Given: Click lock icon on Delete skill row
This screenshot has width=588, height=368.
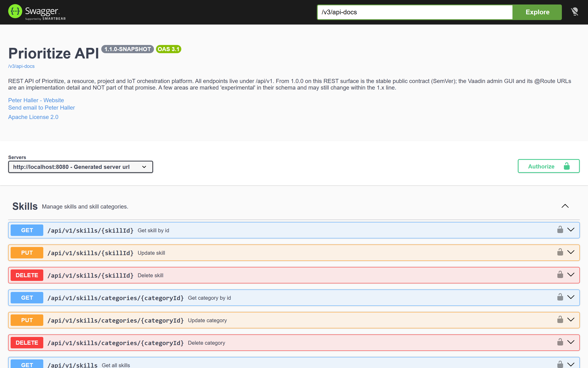Looking at the screenshot, I should tap(560, 275).
